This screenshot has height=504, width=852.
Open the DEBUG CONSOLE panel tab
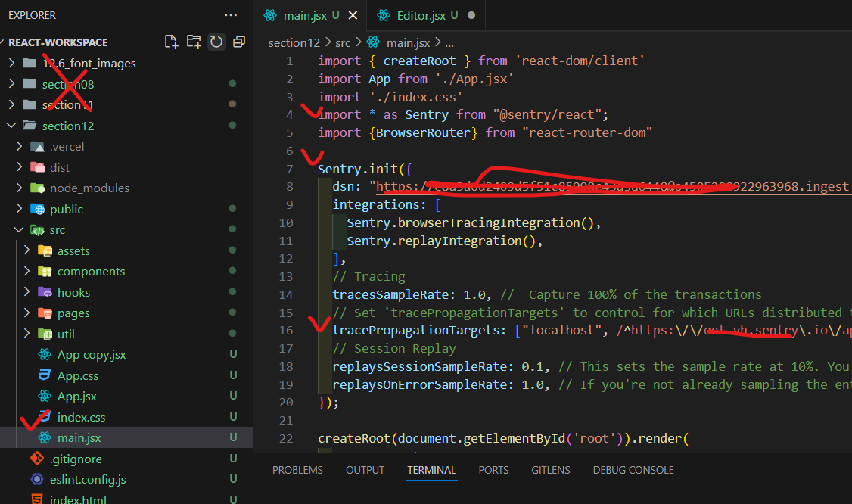tap(633, 470)
